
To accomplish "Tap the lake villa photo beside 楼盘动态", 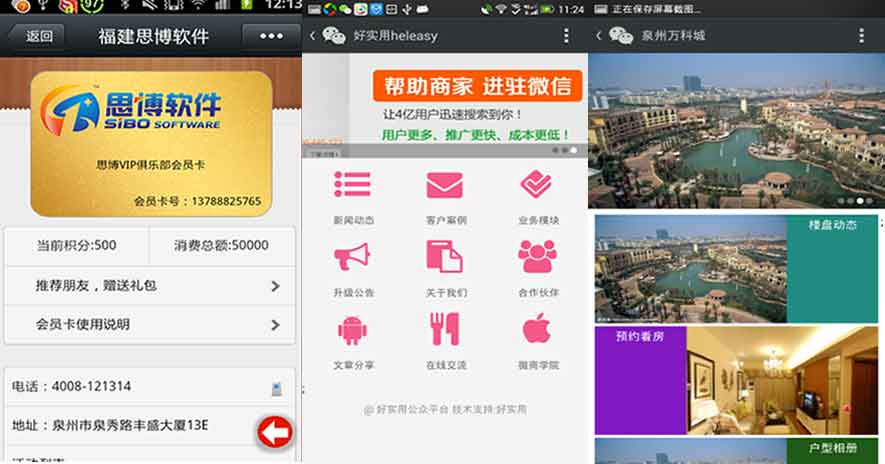I will [691, 268].
